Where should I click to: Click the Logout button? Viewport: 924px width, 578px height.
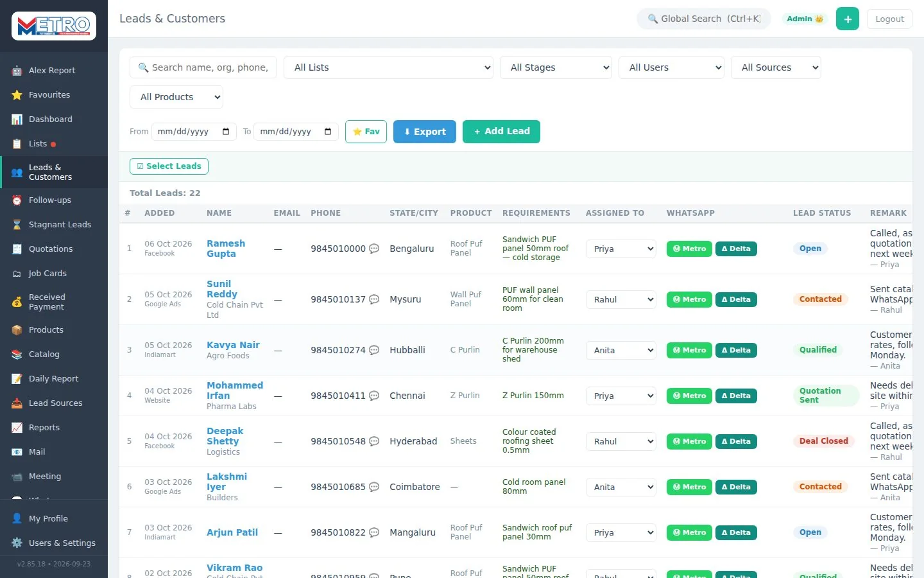coord(889,19)
